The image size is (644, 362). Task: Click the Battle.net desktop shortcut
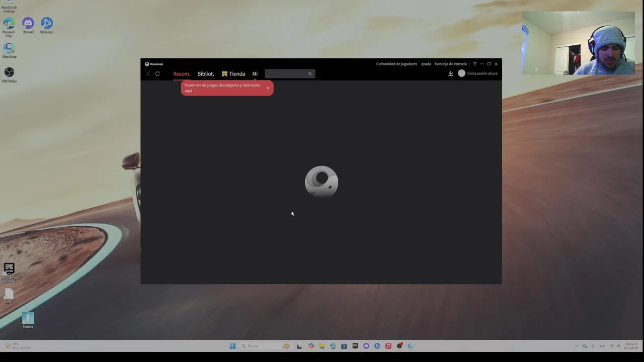tap(47, 25)
